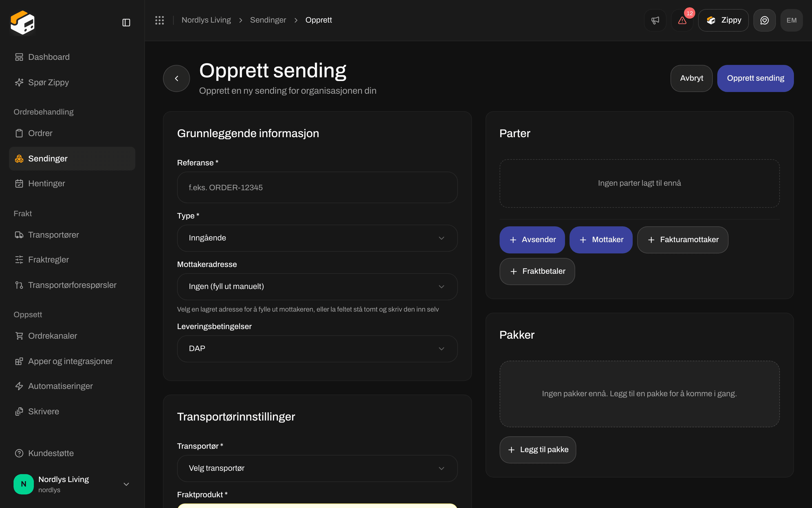Click the orange box logo in the sidebar
Image resolution: width=812 pixels, height=508 pixels.
point(23,23)
